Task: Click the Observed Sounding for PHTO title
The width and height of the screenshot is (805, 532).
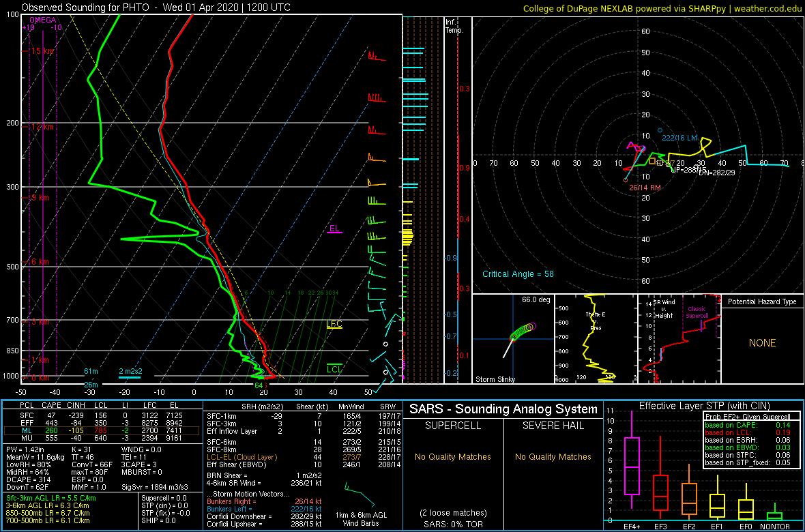Action: click(155, 8)
